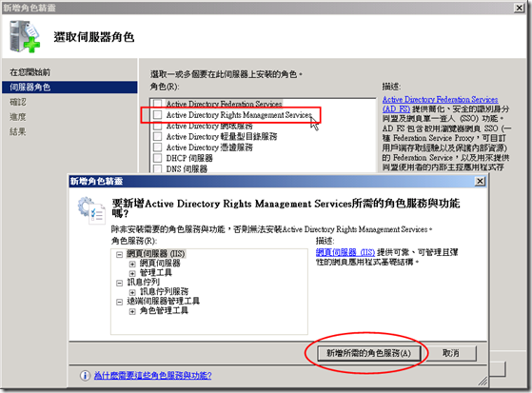Select the 訊息佇列 tree row
This screenshot has width=532, height=393.
(143, 282)
